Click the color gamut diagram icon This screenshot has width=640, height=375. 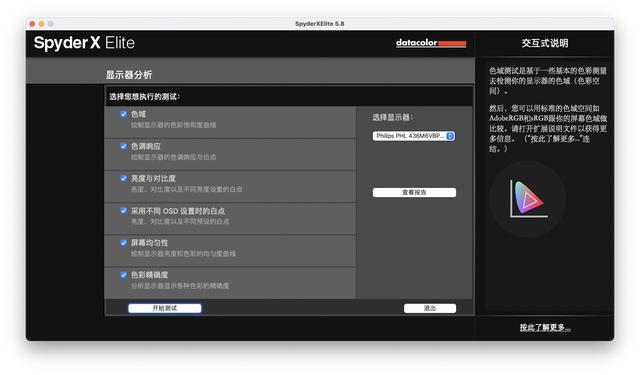click(x=528, y=199)
